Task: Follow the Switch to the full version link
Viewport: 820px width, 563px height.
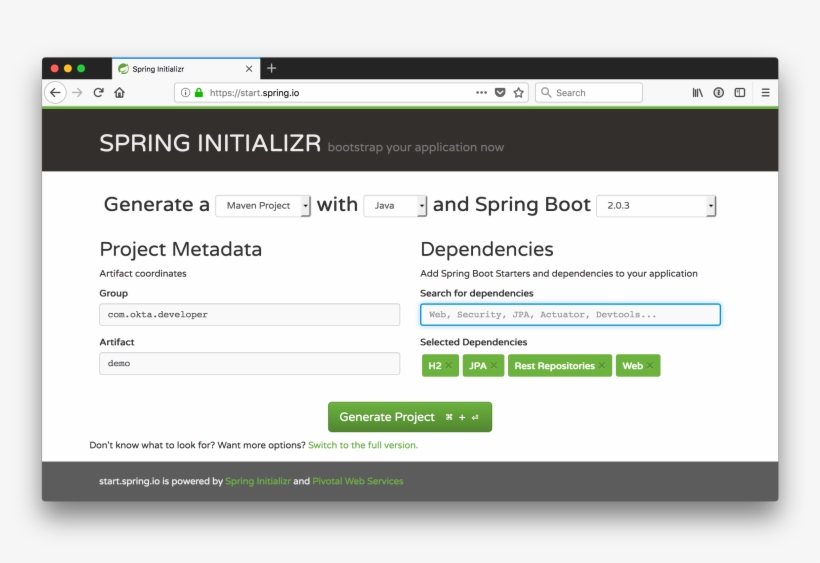Action: (x=363, y=445)
